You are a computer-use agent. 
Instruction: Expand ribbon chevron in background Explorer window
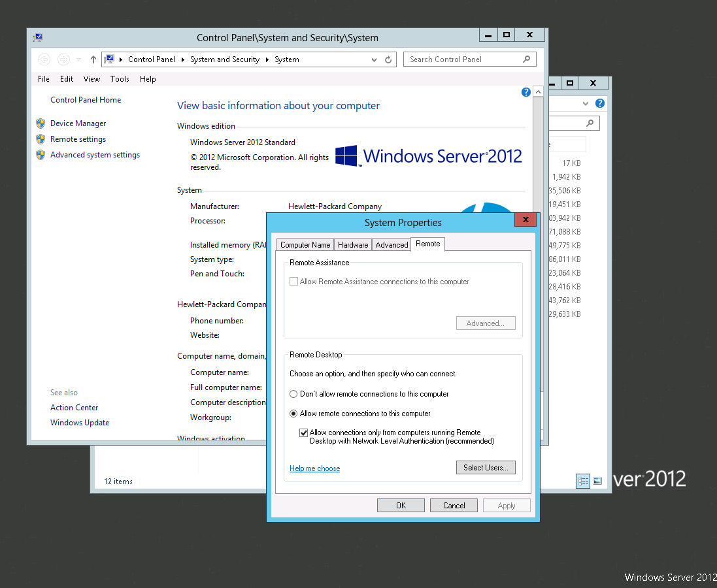pos(586,103)
